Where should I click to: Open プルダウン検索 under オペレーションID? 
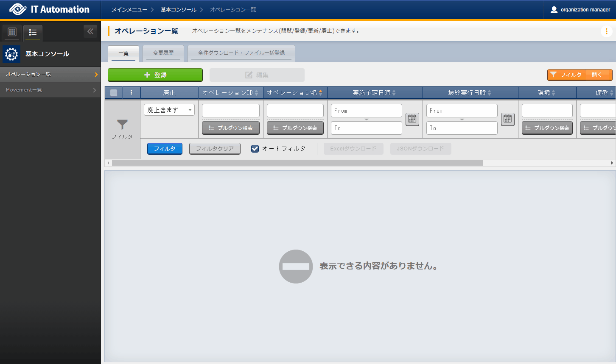click(230, 128)
